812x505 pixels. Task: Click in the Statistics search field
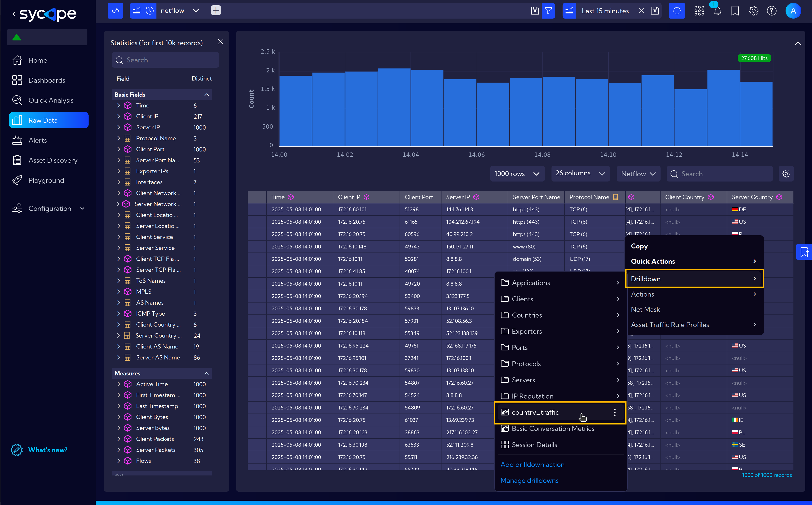[165, 60]
